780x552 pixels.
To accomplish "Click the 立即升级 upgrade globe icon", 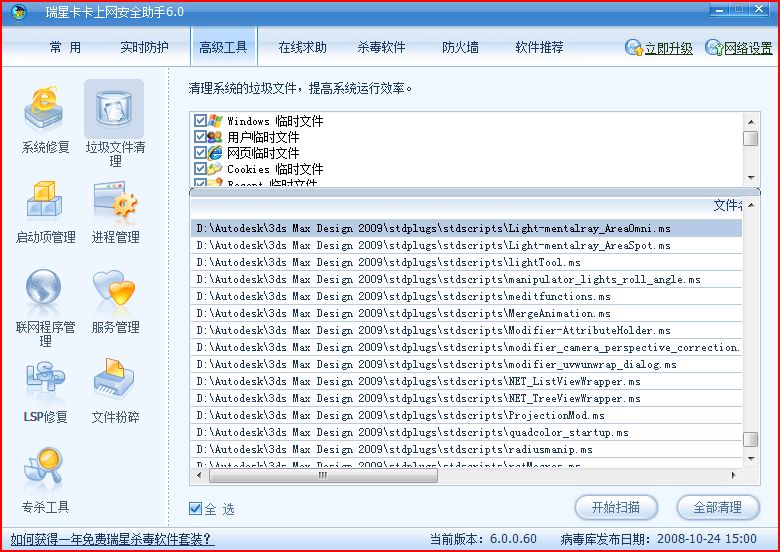I will (x=634, y=48).
